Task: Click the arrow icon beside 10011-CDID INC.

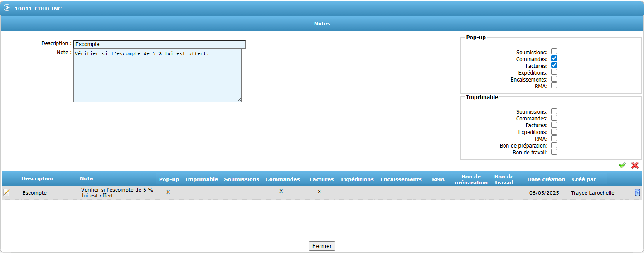Action: 7,8
